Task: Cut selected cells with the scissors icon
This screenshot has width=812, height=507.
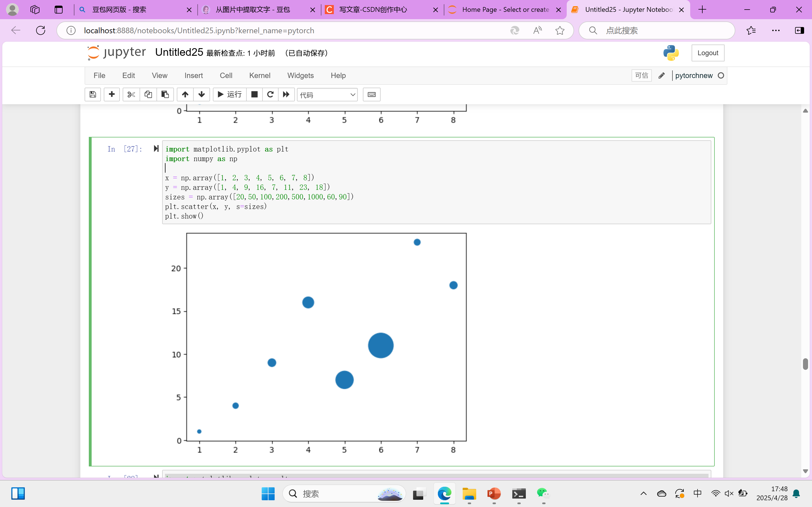Action: pyautogui.click(x=131, y=95)
